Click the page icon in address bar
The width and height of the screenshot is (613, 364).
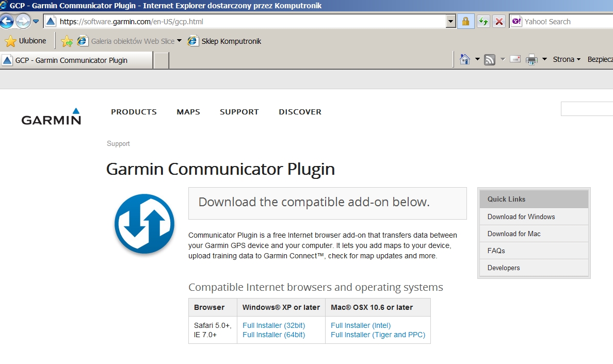coord(51,22)
